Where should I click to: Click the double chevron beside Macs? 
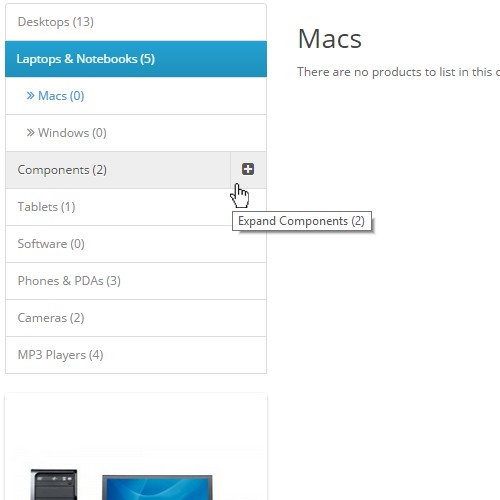(30, 96)
